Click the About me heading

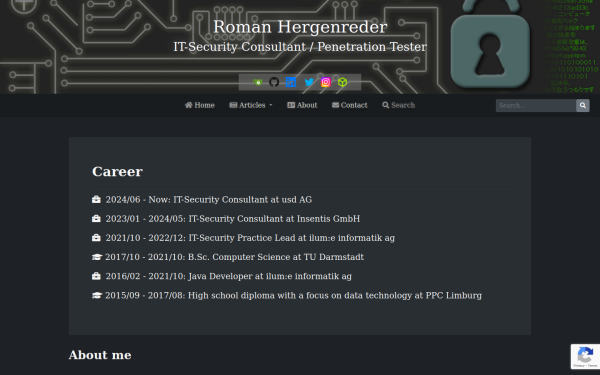pos(100,355)
